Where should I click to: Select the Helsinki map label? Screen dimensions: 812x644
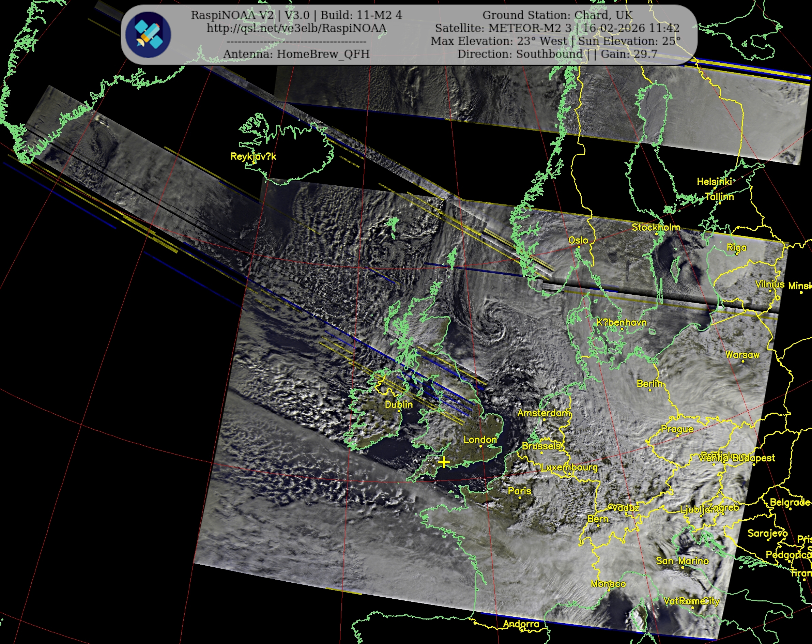714,182
